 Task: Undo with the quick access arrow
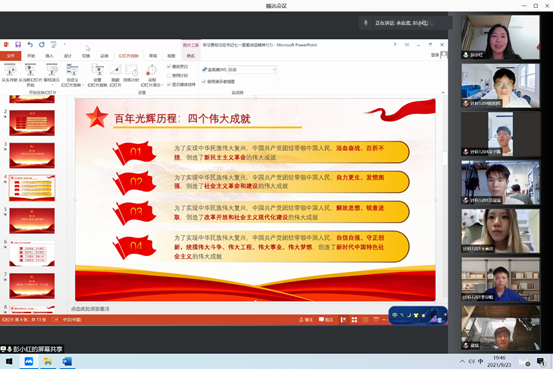coord(30,45)
